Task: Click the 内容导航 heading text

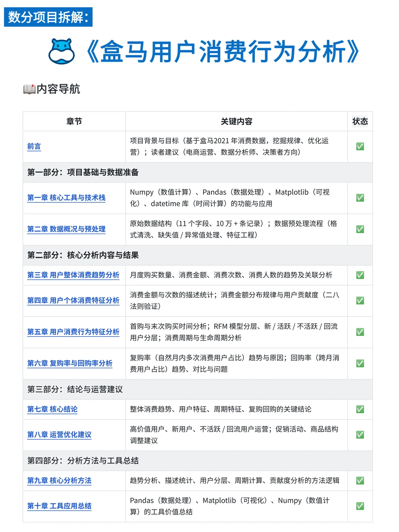Action: point(58,89)
